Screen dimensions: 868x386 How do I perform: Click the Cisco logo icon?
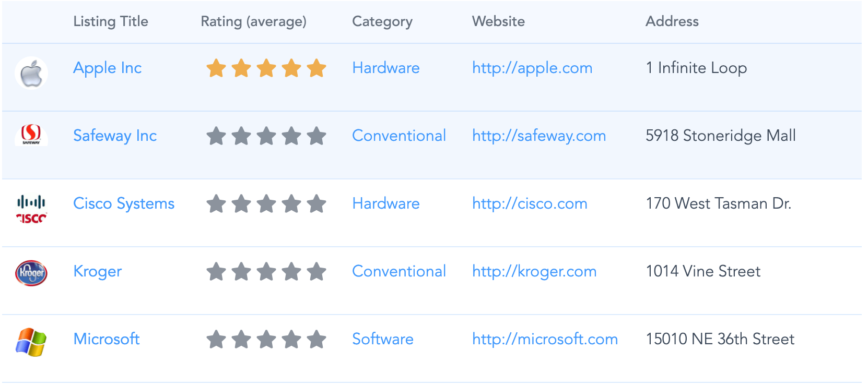[31, 209]
